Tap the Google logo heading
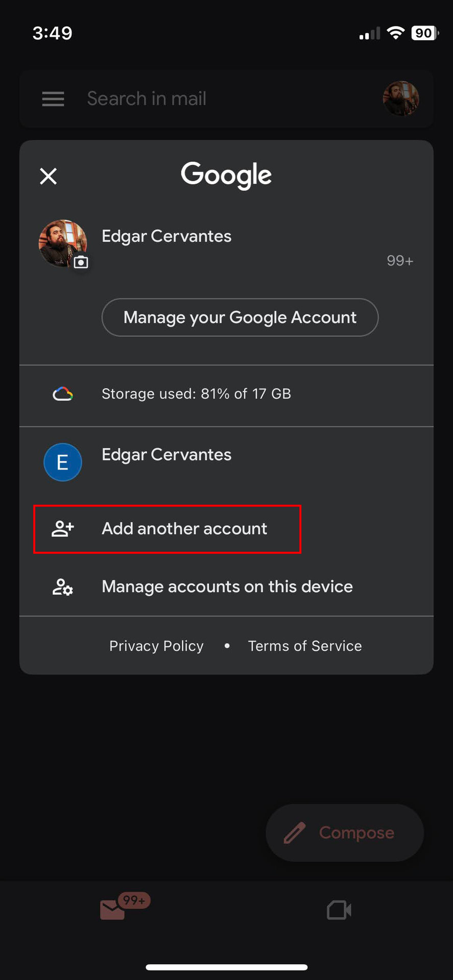Screen dimensions: 453x980 pyautogui.click(x=226, y=175)
